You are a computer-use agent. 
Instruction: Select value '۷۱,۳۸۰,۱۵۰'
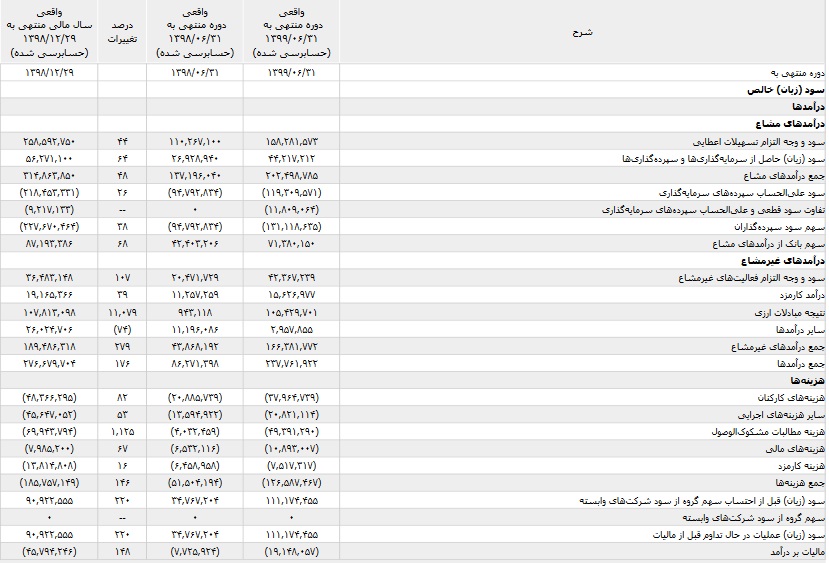click(x=291, y=244)
